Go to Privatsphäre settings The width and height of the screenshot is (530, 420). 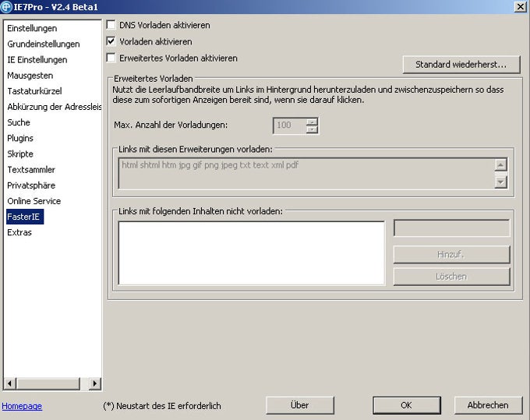coord(31,185)
